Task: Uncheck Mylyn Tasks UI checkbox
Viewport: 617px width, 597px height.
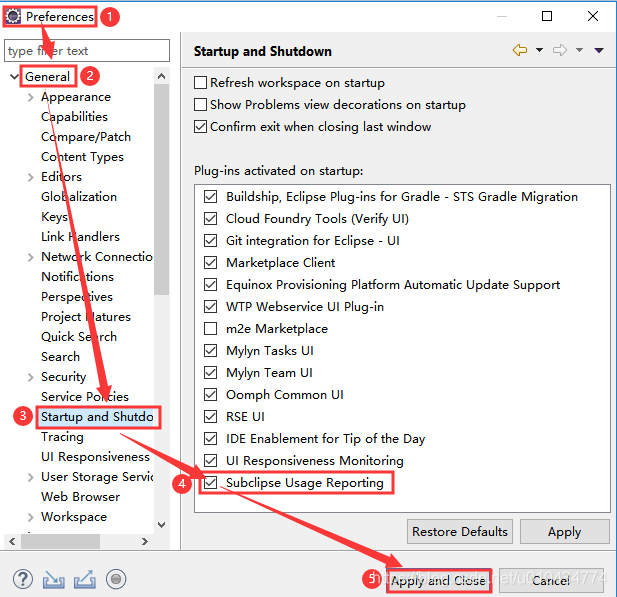Action: click(211, 351)
